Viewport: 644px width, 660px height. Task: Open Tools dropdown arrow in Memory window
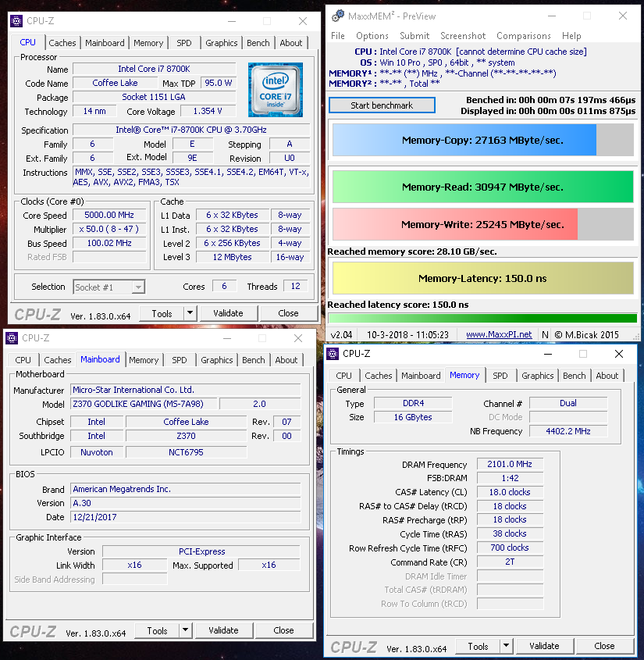pos(507,646)
